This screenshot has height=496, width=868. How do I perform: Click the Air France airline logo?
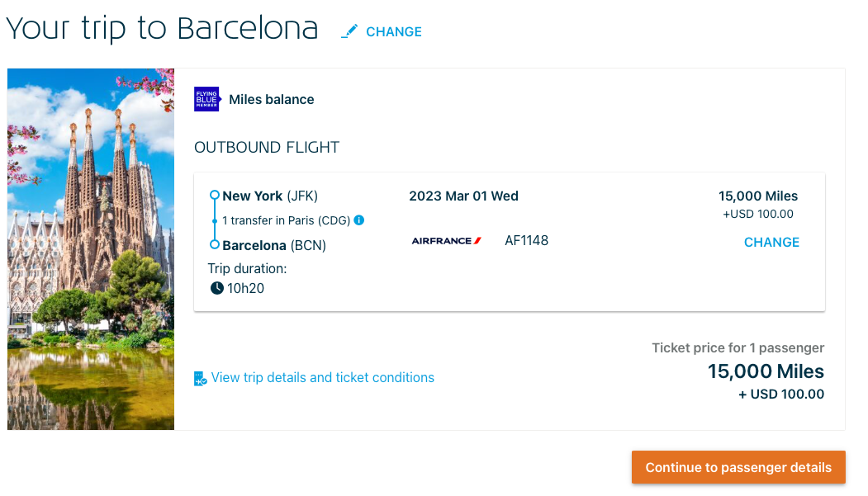[x=446, y=240]
